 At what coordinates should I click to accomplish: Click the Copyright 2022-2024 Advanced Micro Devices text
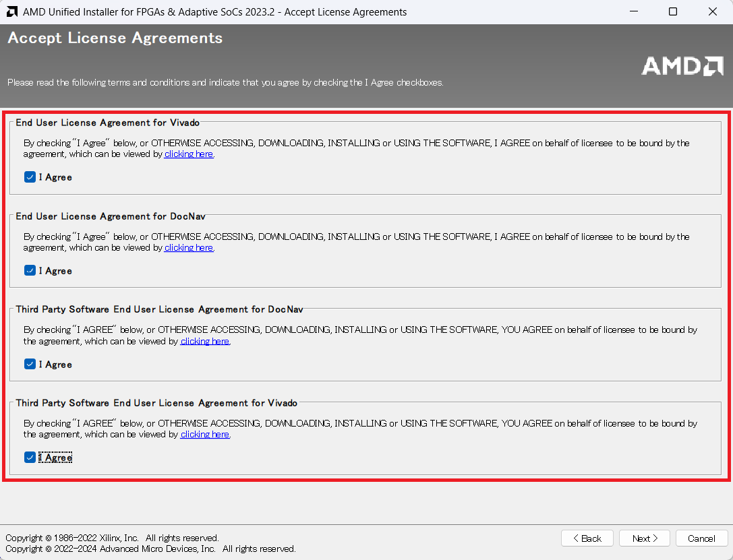pos(150,549)
